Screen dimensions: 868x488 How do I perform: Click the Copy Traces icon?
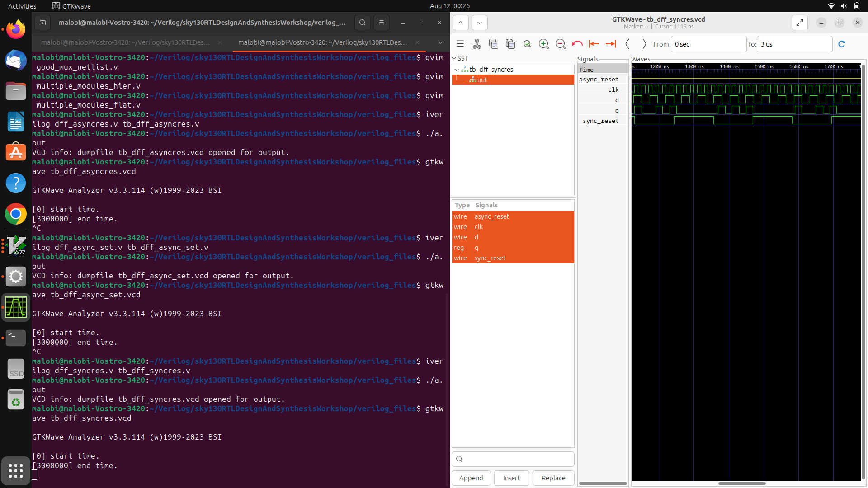tap(494, 44)
